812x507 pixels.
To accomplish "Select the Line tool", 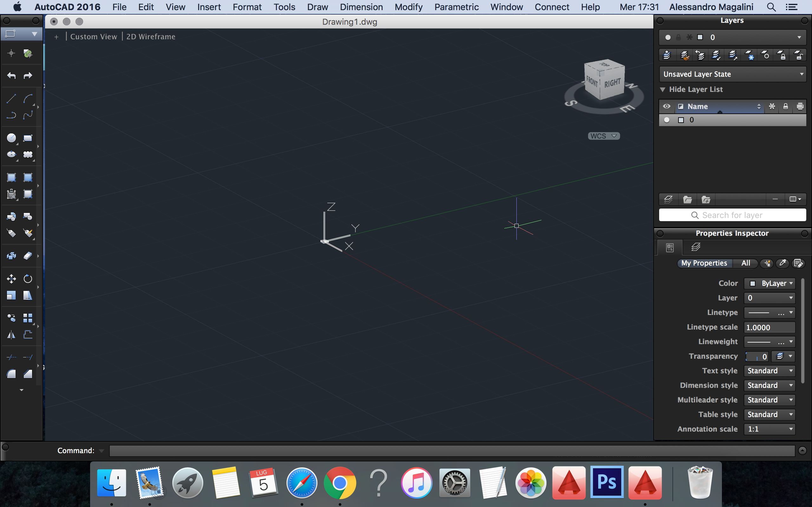I will click(11, 99).
